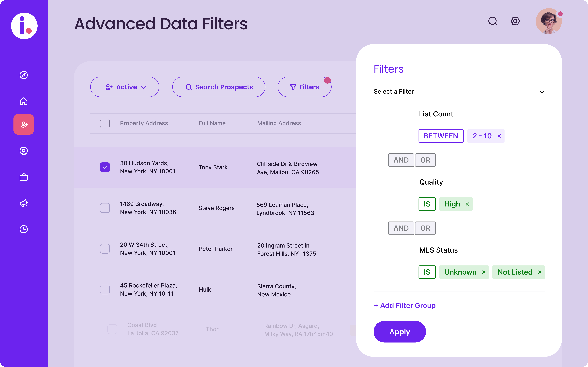588x367 pixels.
Task: Select OR between Quality and MLS Status
Action: pyautogui.click(x=425, y=228)
